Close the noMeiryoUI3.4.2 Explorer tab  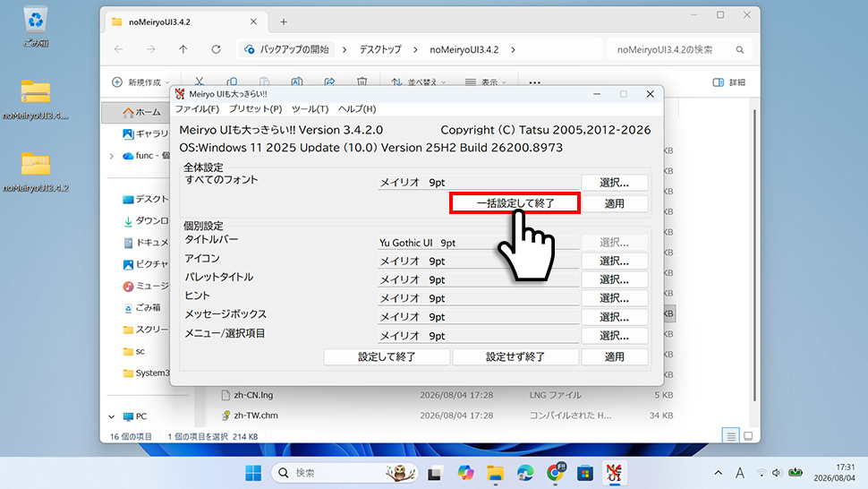point(253,21)
